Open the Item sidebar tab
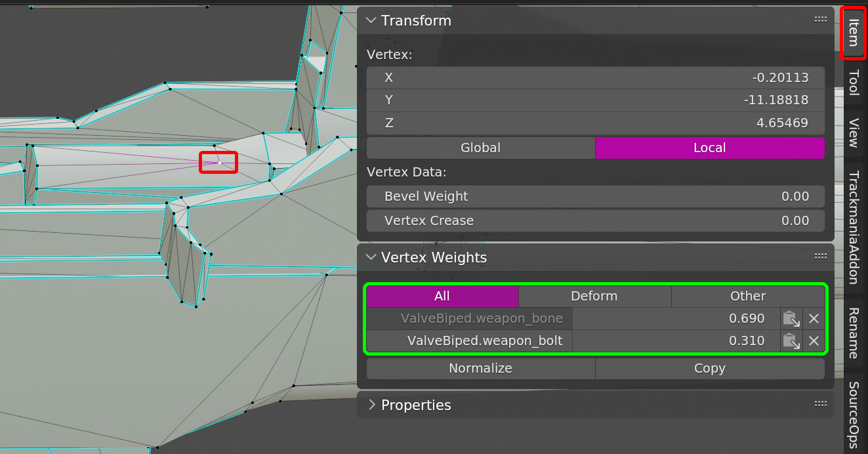 point(854,33)
